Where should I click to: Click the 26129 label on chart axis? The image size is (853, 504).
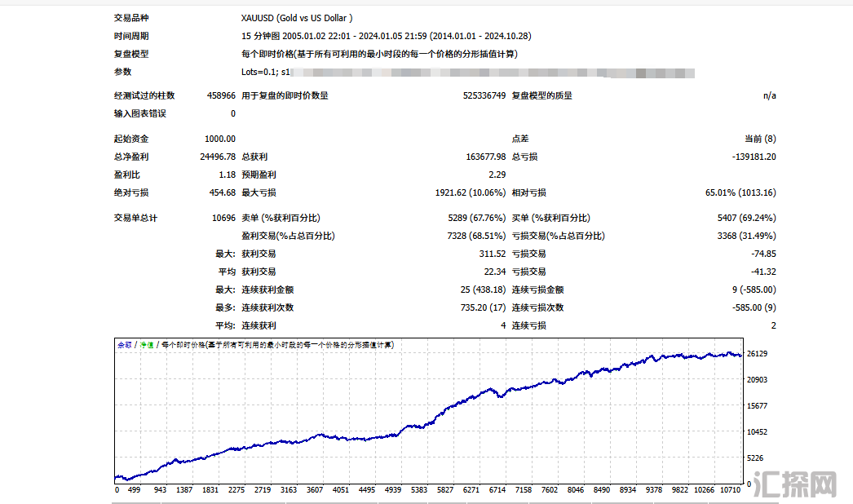[x=758, y=354]
